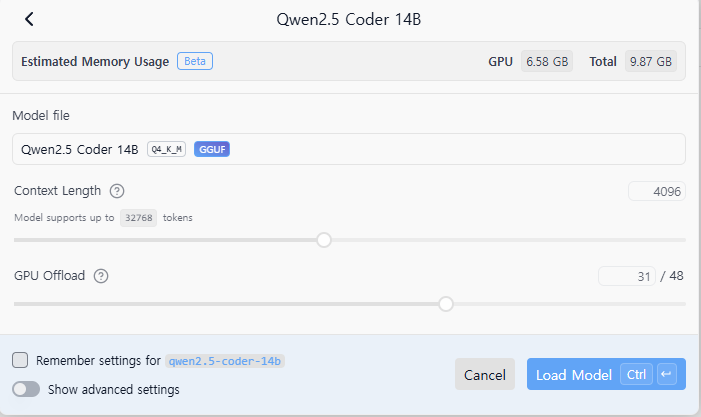Click the GPU memory value 6.58 GB
The width and height of the screenshot is (701, 417).
click(547, 61)
